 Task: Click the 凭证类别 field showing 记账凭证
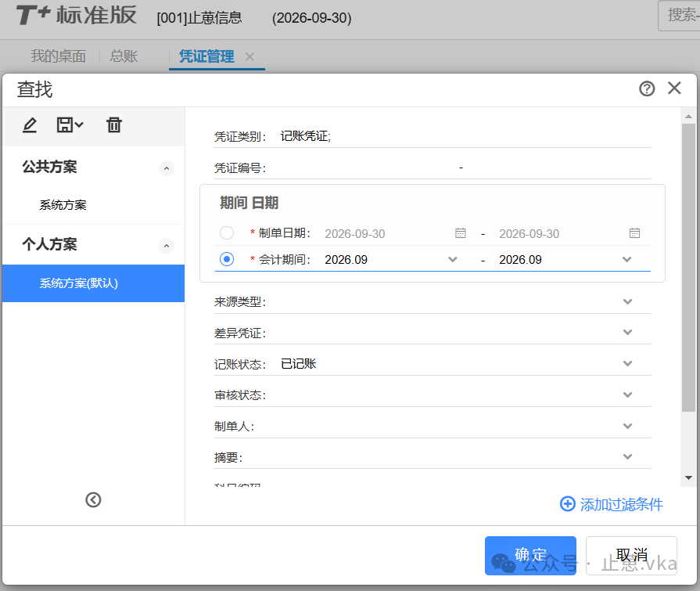point(465,136)
